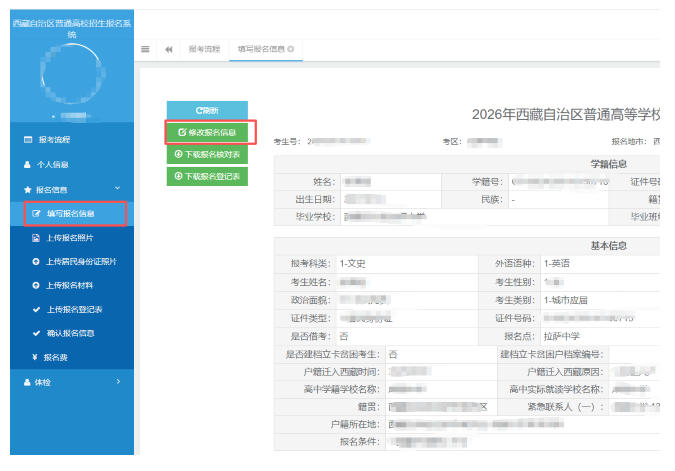
Task: Click the 考区 label
Action: [452, 141]
